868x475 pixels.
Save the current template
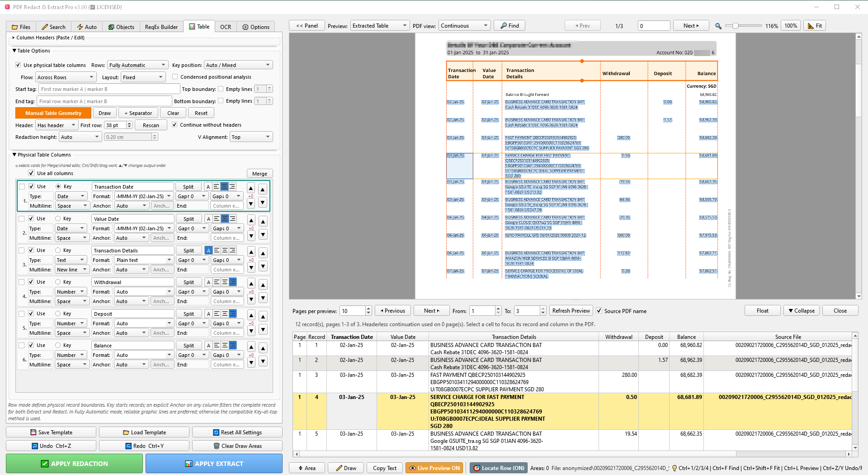tap(51, 432)
